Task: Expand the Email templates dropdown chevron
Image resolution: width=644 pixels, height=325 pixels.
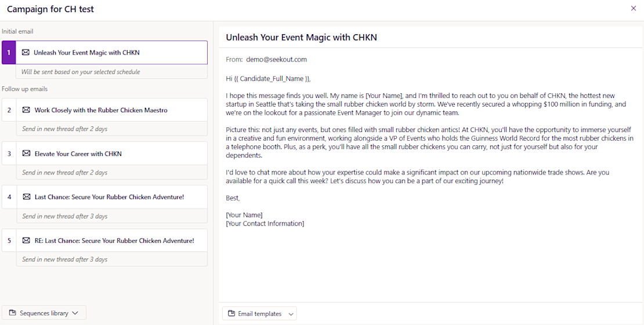Action: pos(291,314)
